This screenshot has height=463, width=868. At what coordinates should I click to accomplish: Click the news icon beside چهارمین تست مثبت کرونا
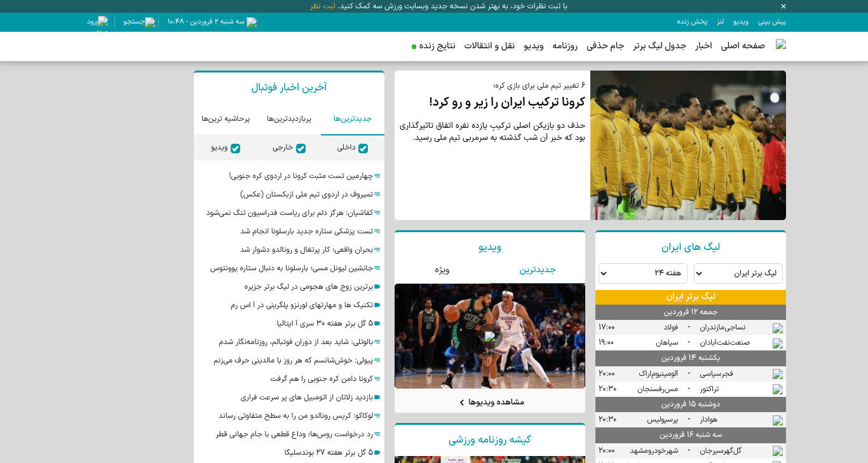pos(377,176)
